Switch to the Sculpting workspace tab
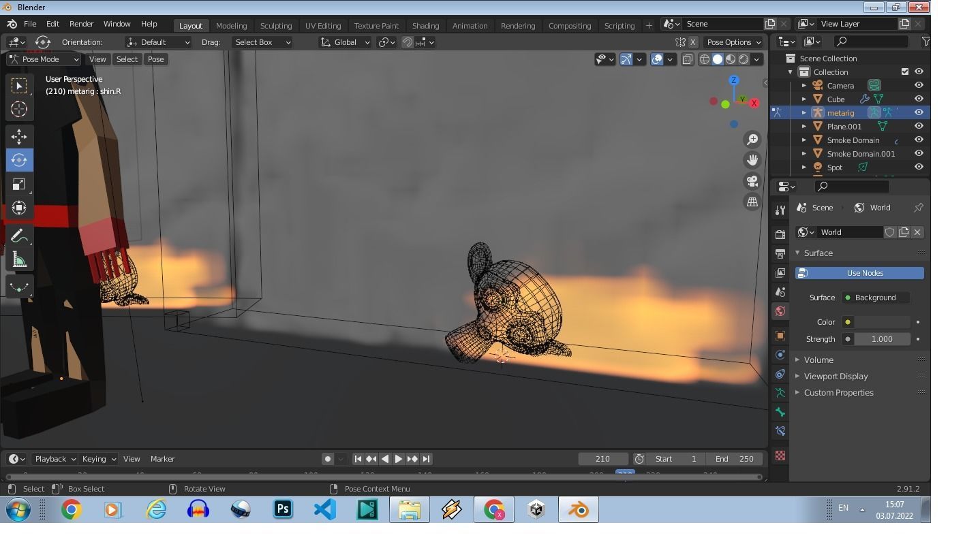Image resolution: width=980 pixels, height=542 pixels. point(276,26)
